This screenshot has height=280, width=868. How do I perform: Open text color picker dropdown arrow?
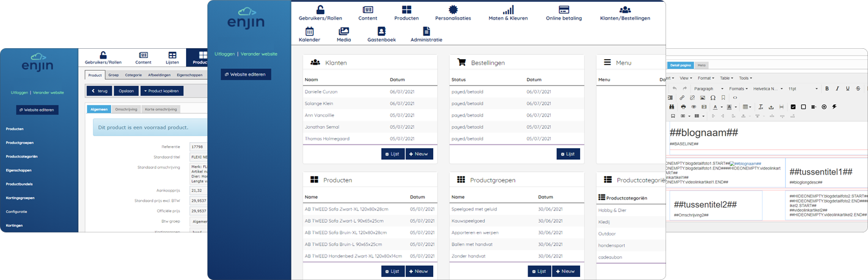click(722, 107)
